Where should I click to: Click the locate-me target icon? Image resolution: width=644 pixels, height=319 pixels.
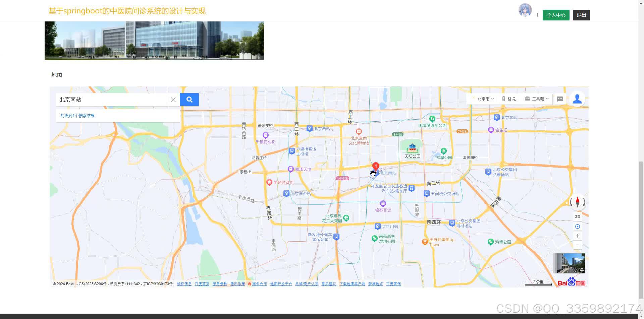(x=578, y=227)
